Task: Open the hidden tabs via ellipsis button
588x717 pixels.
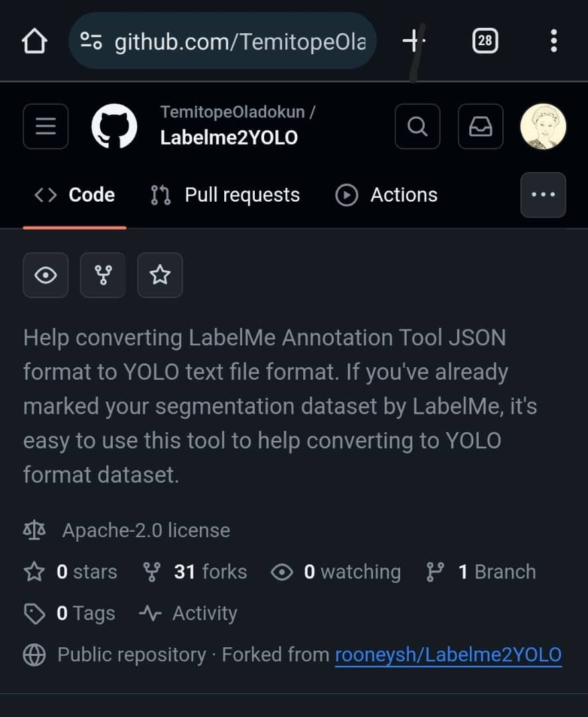Action: pyautogui.click(x=544, y=195)
